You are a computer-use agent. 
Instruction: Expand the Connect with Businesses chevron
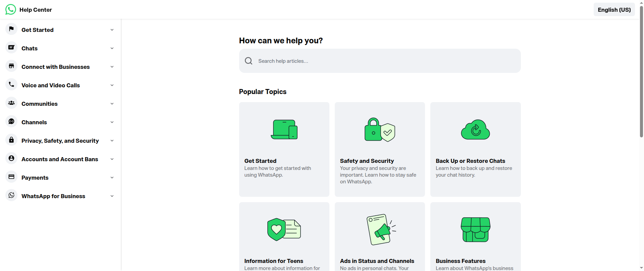click(112, 67)
